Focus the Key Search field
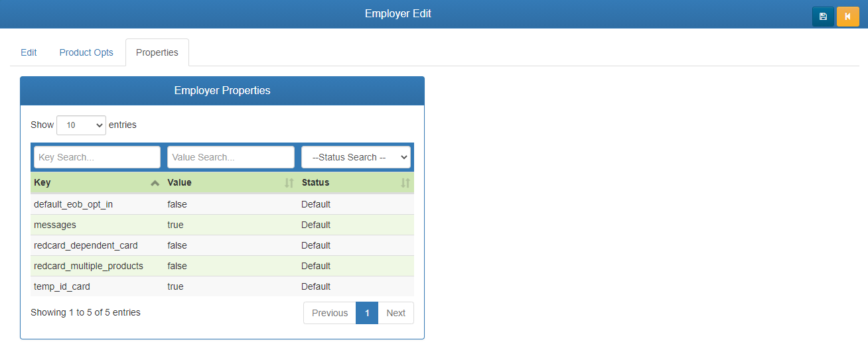868x356 pixels. point(97,157)
